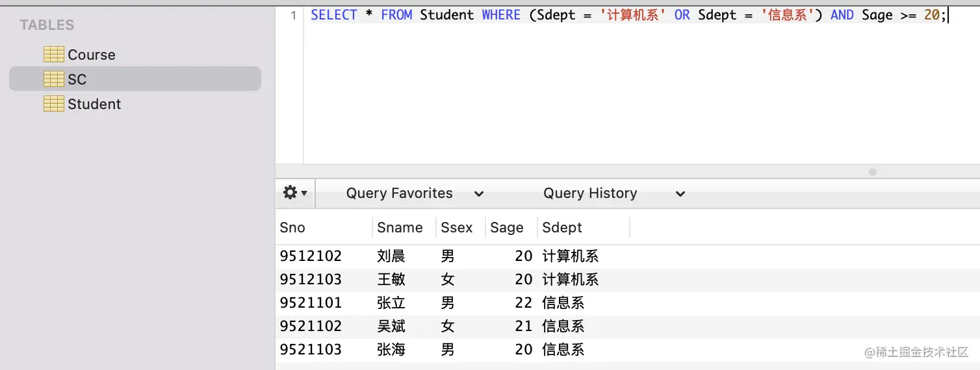Select result row for 刘晨
The image size is (980, 370).
pos(391,256)
